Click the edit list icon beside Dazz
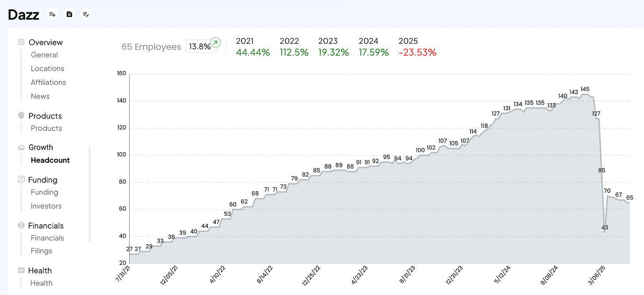This screenshot has width=644, height=295. 86,15
